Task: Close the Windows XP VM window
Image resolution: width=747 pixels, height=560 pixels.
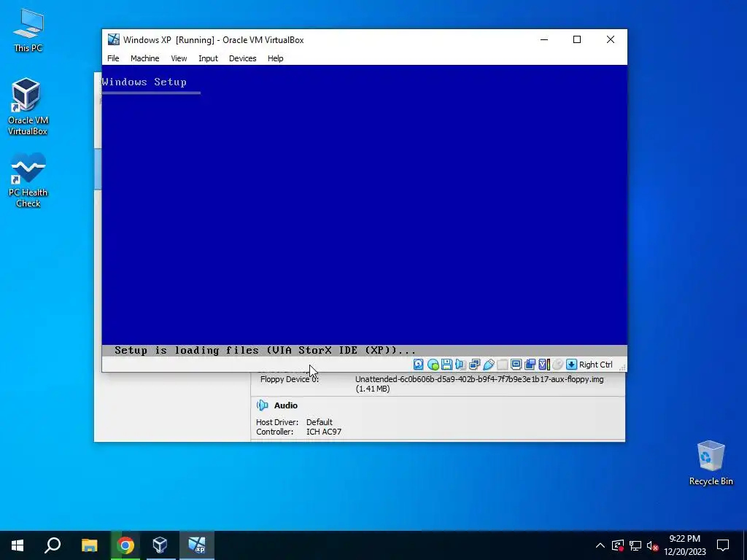Action: (x=611, y=39)
